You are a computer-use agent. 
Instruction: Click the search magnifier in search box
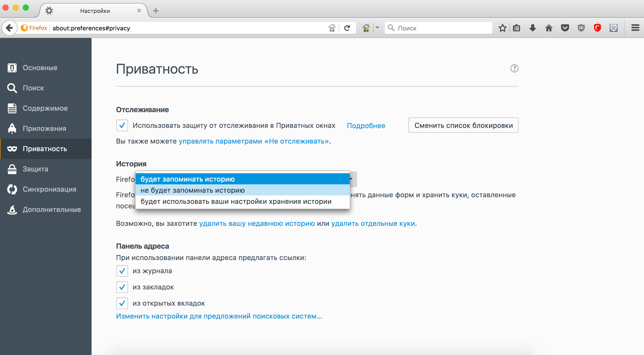coord(391,28)
